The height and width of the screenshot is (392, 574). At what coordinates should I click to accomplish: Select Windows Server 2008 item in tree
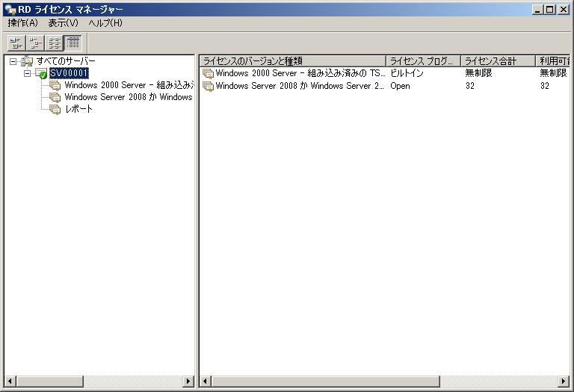coord(128,97)
